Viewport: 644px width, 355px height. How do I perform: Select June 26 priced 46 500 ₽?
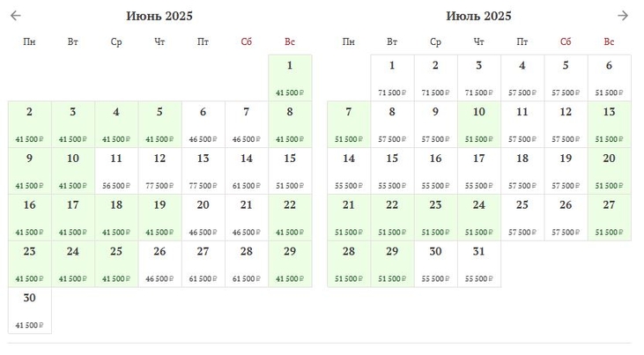tap(159, 263)
